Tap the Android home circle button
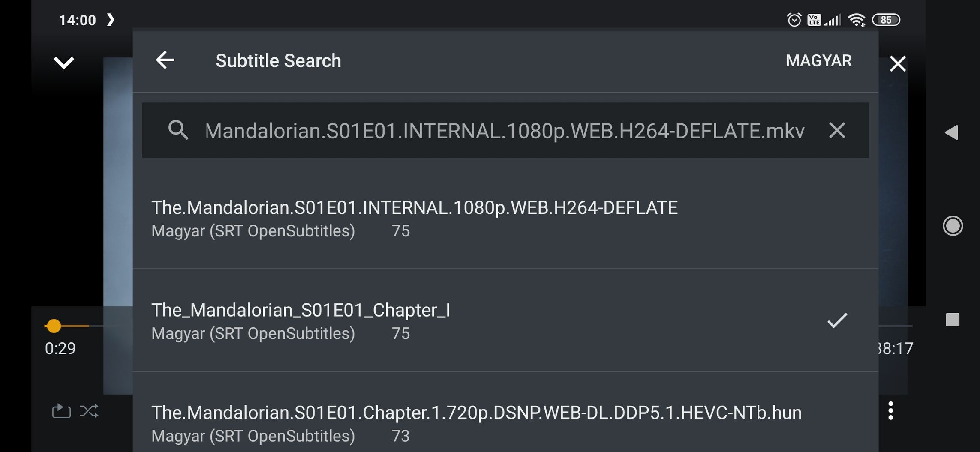 tap(953, 226)
